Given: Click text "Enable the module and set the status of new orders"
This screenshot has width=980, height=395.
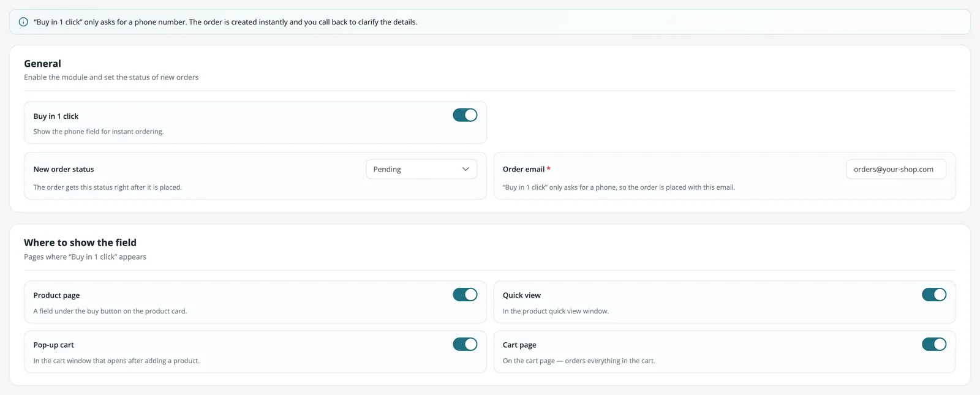Looking at the screenshot, I should click(x=111, y=77).
